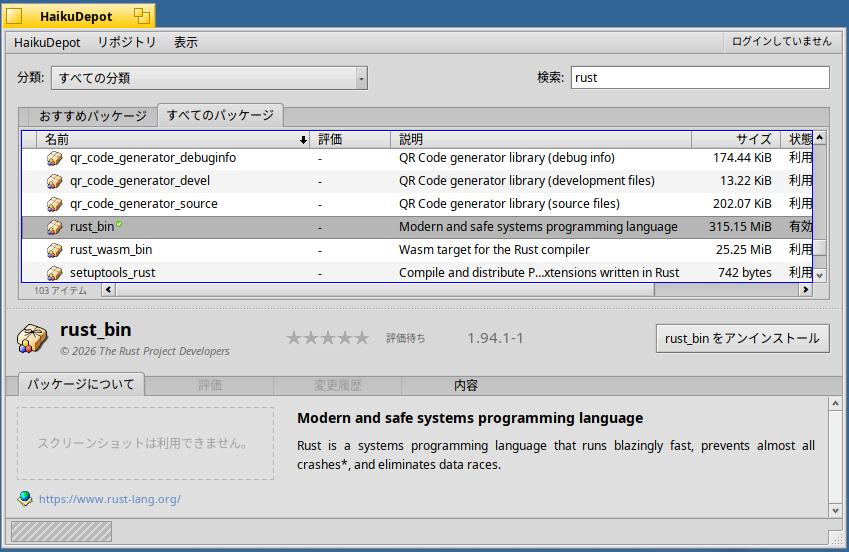Sort by 説明 column header
Screen dimensions: 849x552
click(x=540, y=140)
